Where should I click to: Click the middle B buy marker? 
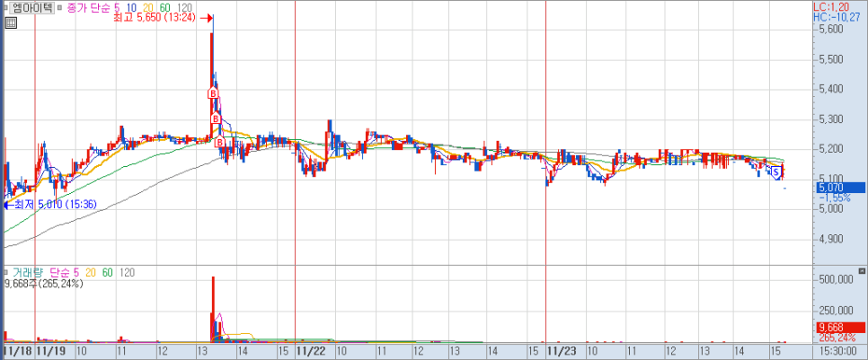pos(216,119)
